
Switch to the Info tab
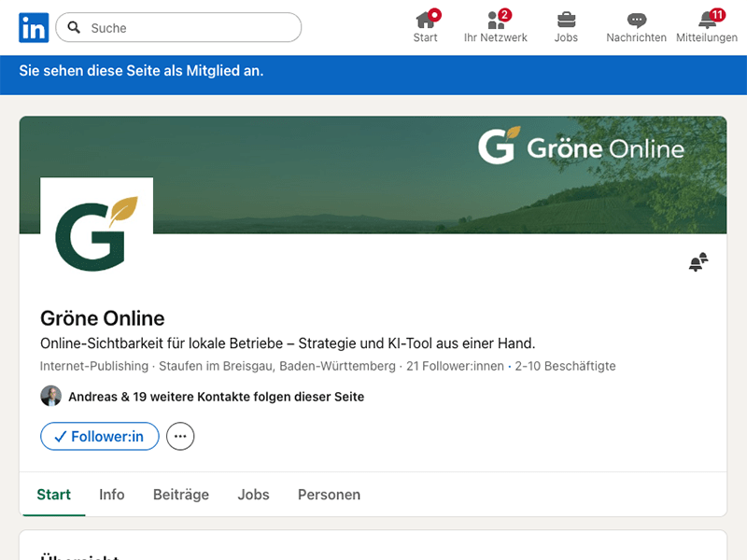[112, 495]
